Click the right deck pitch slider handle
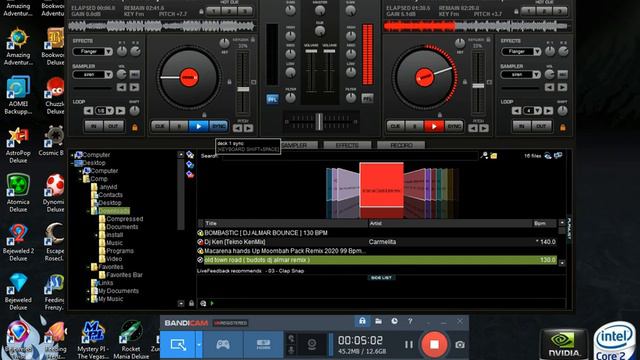 [478, 86]
